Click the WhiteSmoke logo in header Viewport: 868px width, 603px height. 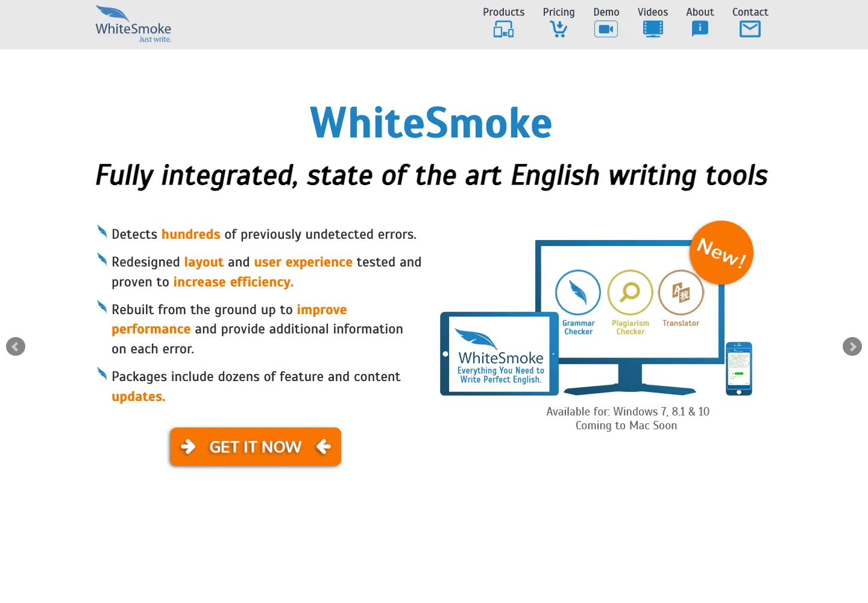coord(133,24)
